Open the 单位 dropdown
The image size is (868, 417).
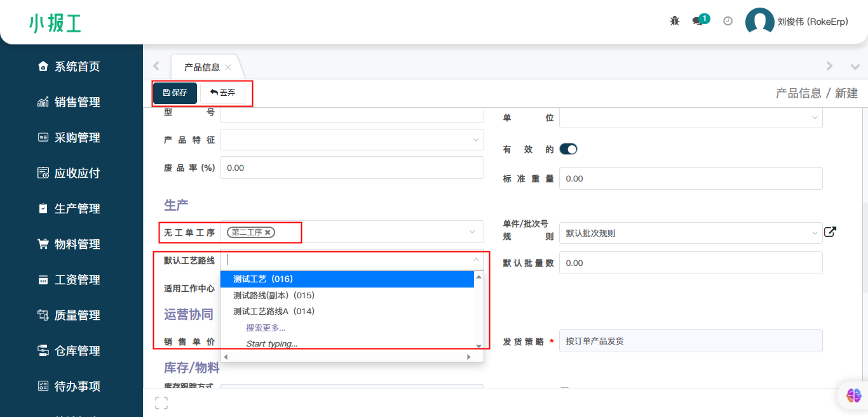(x=690, y=117)
